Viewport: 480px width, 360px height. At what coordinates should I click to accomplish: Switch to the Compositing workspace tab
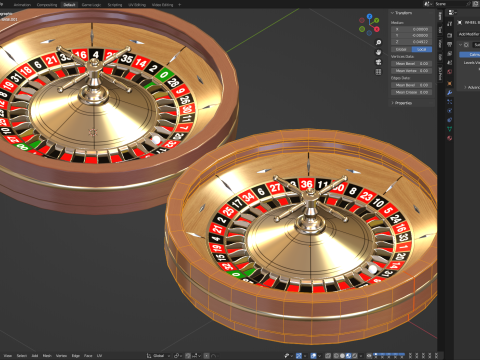[47, 5]
